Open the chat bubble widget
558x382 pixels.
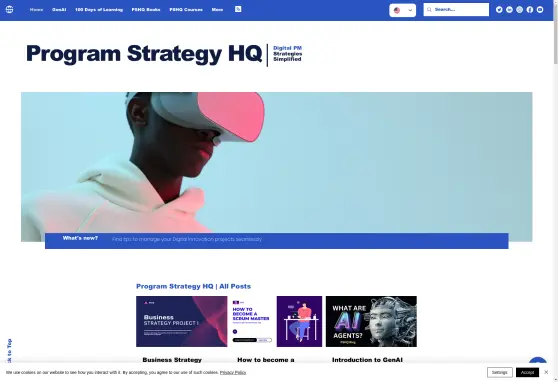pos(538,360)
